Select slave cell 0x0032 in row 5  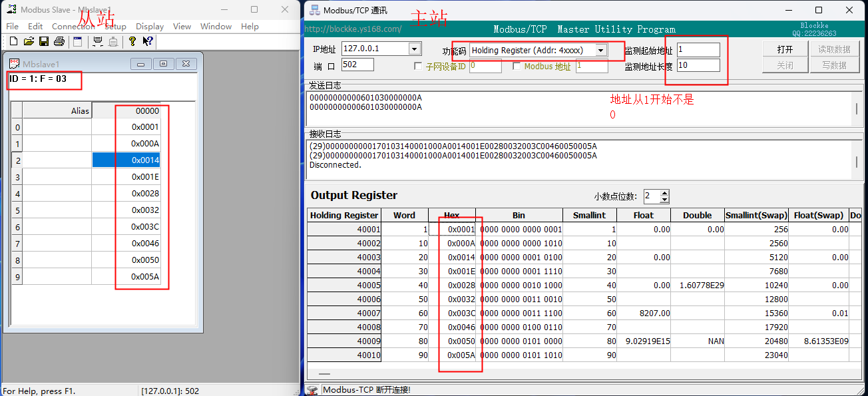[x=126, y=210]
